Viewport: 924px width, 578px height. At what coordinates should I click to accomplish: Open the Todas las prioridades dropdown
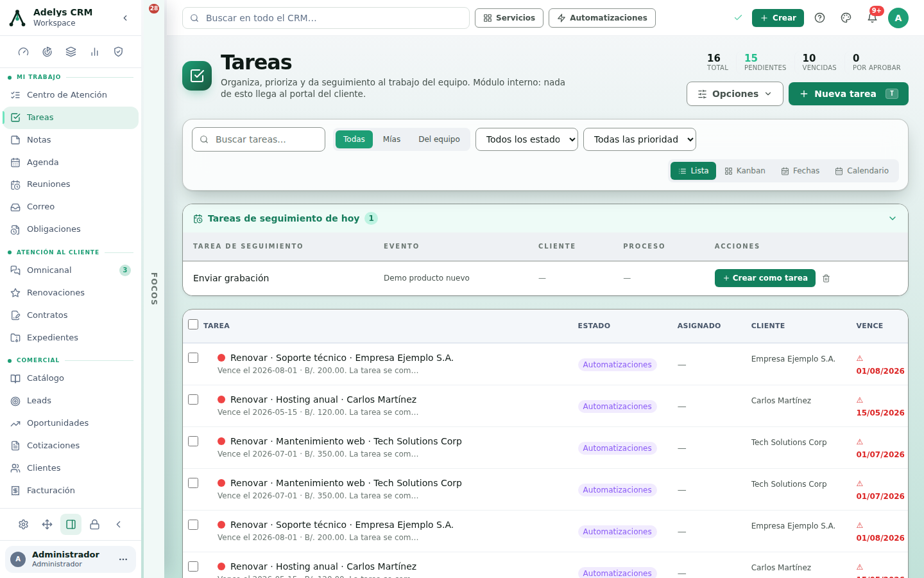pyautogui.click(x=640, y=139)
